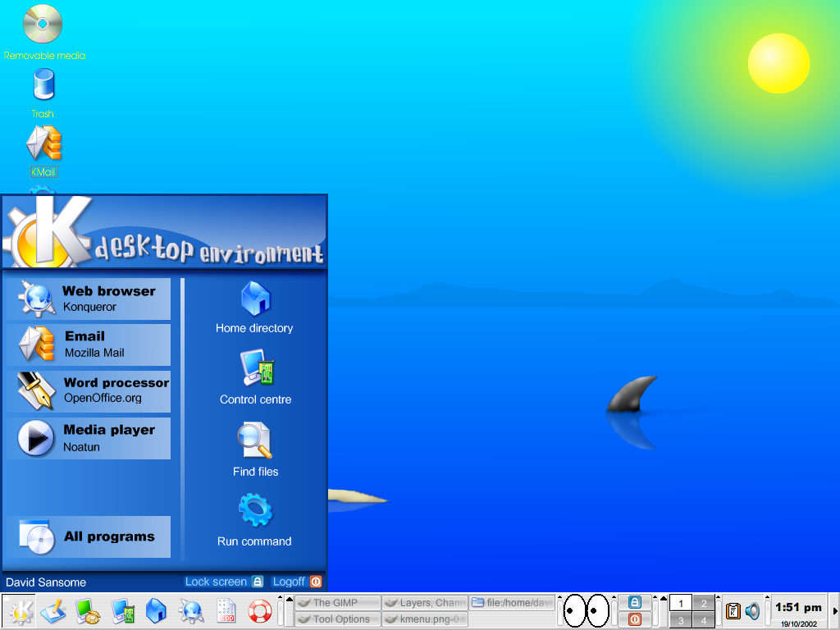Launch Konqueror globe icon in panel
Image resolution: width=840 pixels, height=630 pixels.
point(191,611)
